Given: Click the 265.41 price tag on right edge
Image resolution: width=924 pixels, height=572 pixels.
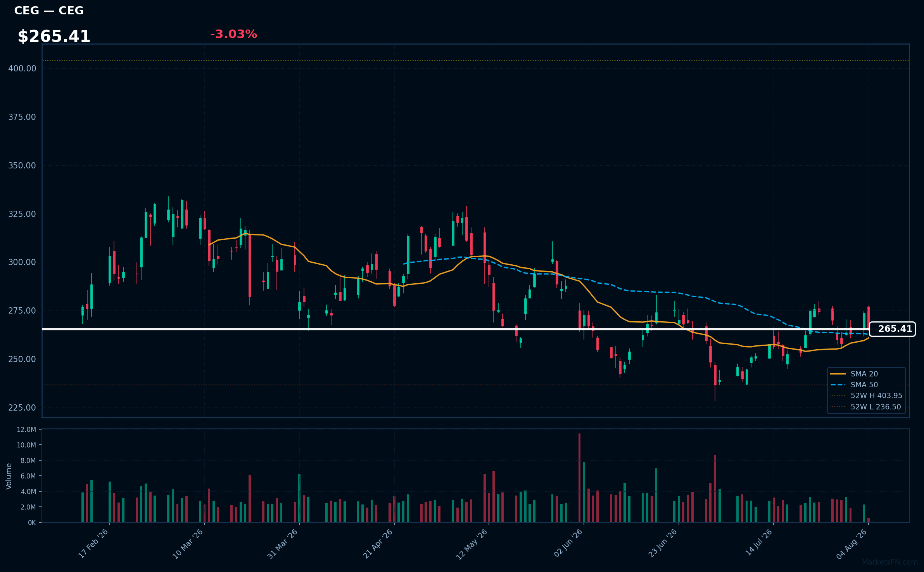Looking at the screenshot, I should [x=892, y=329].
